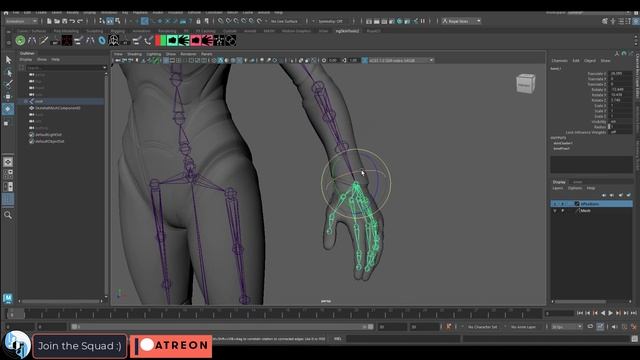Toggle visibility V of the highlighted top layer
Viewport: 640px width, 360px height.
pos(555,203)
